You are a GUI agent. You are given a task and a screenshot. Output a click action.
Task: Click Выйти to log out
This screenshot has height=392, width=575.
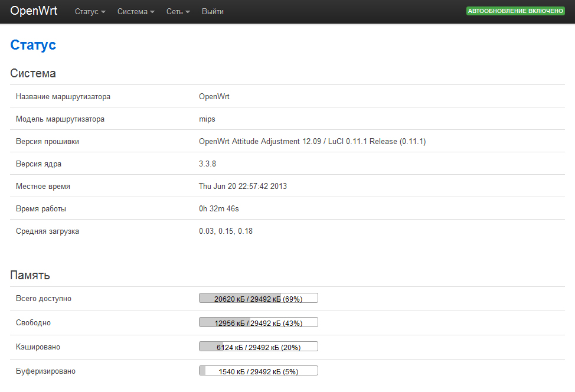(213, 12)
